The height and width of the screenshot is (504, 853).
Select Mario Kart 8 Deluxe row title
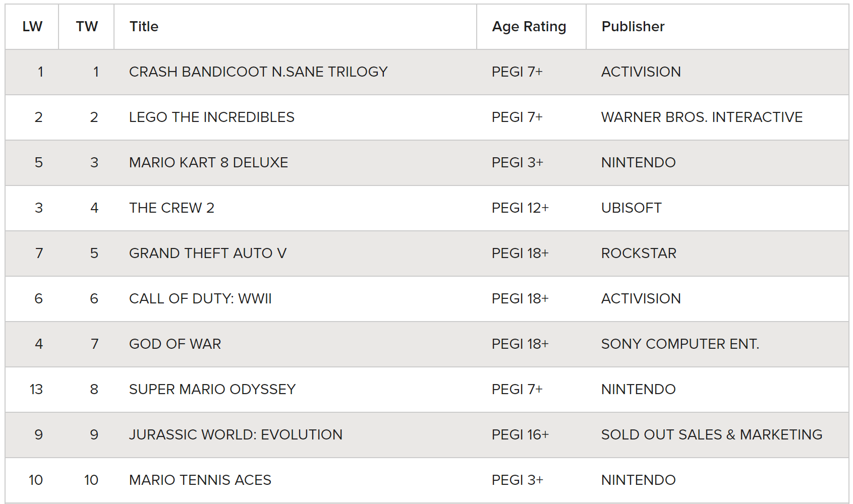tap(208, 163)
